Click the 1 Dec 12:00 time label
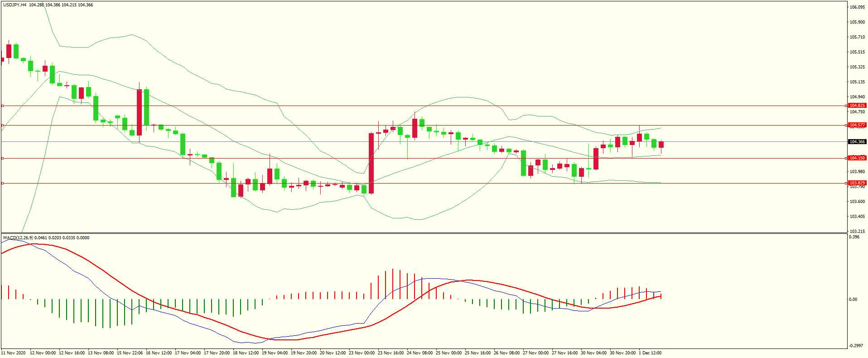Viewport: 868px width, 358px height. pyautogui.click(x=650, y=353)
